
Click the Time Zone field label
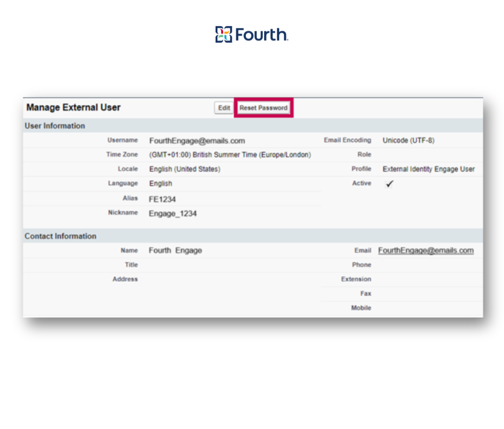pyautogui.click(x=122, y=154)
